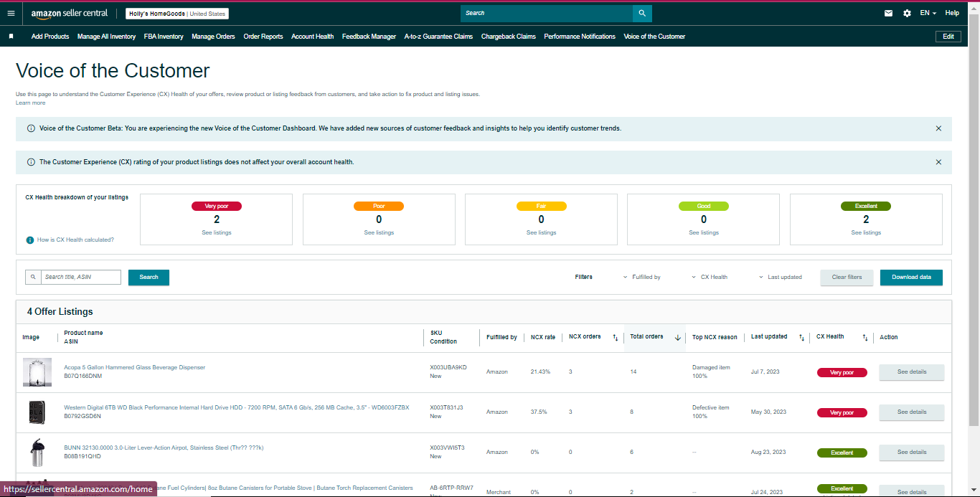
Task: Click the Fair yellow badge card
Action: 542,219
